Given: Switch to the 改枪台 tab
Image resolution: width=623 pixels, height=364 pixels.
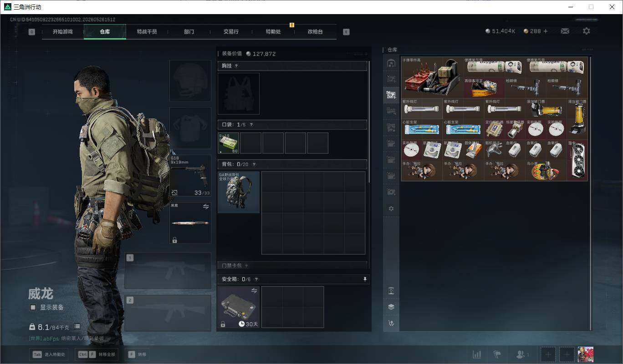Looking at the screenshot, I should coord(315,32).
